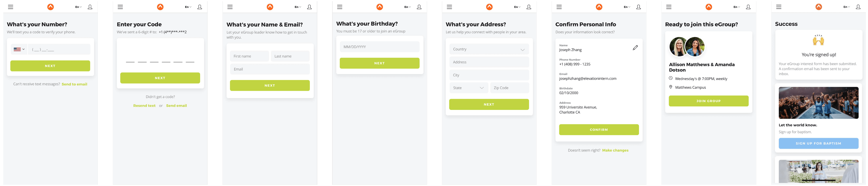Viewport: 868px width, 186px height.
Task: Click the JOIN GROUP button
Action: 708,101
